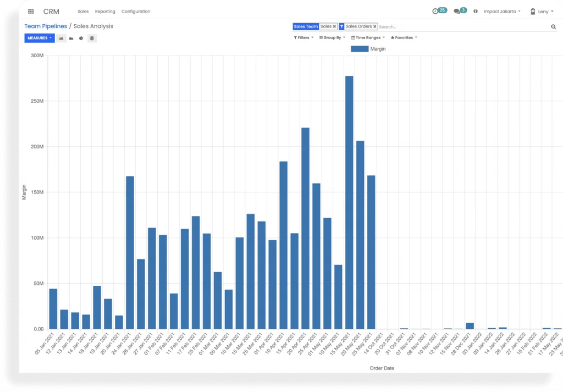Open the Filters dropdown

click(303, 38)
